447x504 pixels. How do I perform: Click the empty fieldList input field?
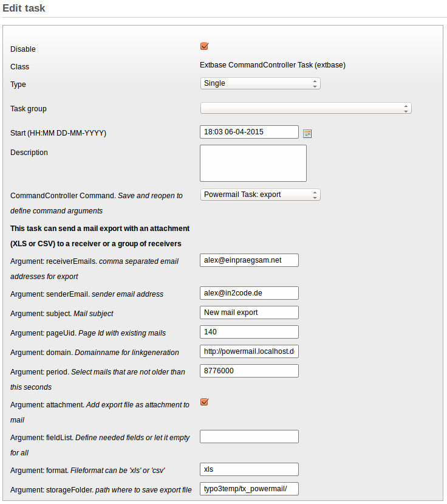tap(249, 437)
